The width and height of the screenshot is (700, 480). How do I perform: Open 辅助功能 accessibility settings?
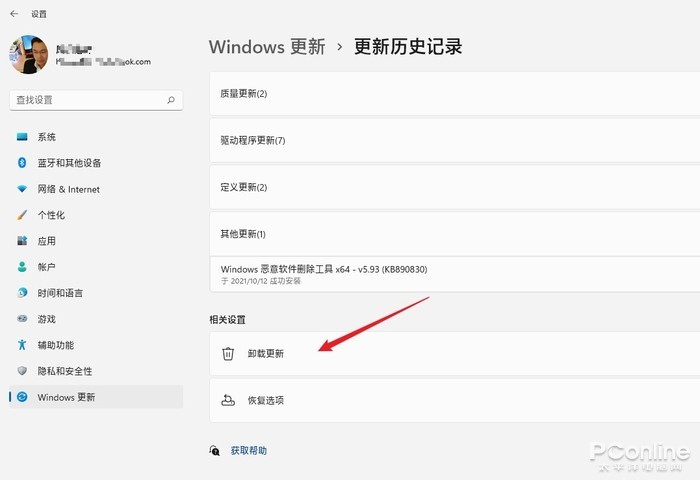pyautogui.click(x=55, y=345)
